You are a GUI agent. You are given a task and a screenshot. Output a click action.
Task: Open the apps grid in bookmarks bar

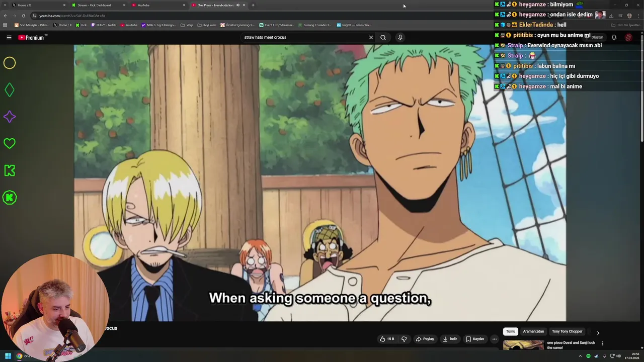[x=5, y=25]
